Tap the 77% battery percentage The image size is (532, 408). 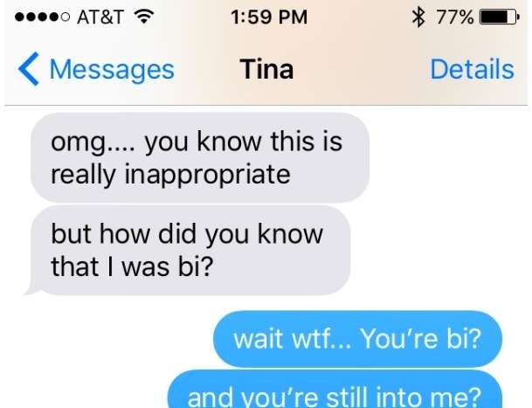pos(455,17)
